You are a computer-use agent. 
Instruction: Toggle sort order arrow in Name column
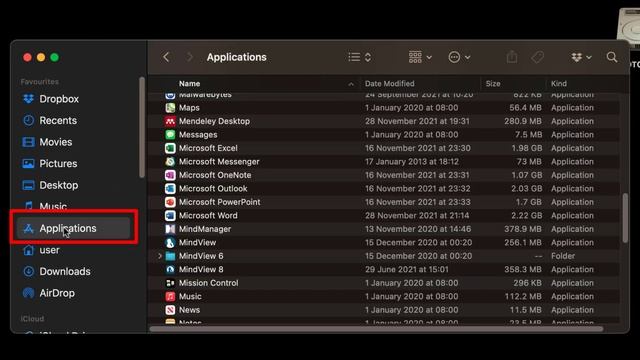coord(351,84)
